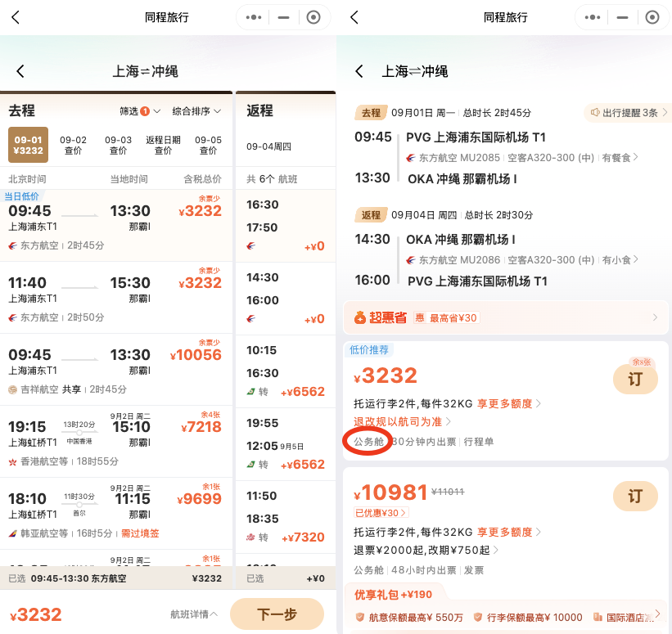Expand 航班详情 at bottom bar
The image size is (672, 634).
pyautogui.click(x=194, y=614)
